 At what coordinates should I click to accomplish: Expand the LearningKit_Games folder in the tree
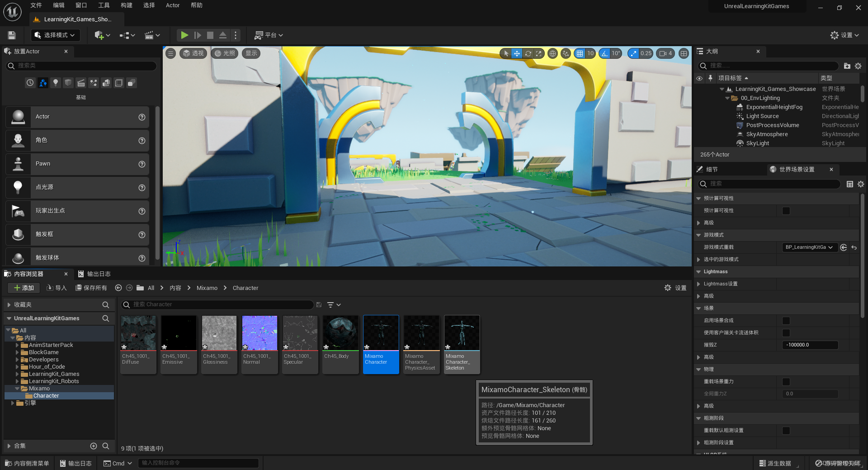tap(18, 374)
